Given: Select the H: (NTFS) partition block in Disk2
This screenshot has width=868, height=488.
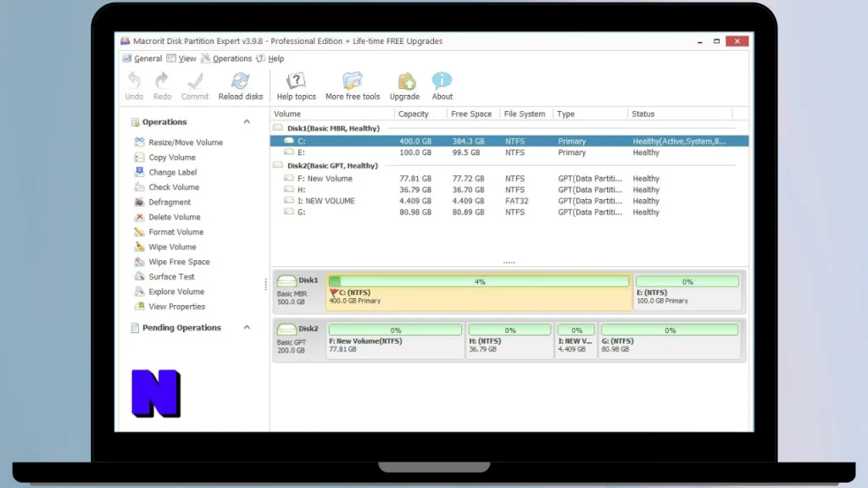Looking at the screenshot, I should 509,340.
